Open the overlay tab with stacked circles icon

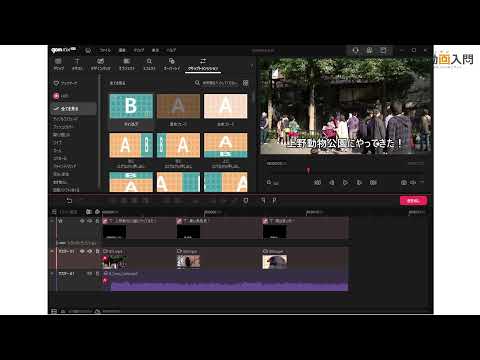point(172,64)
